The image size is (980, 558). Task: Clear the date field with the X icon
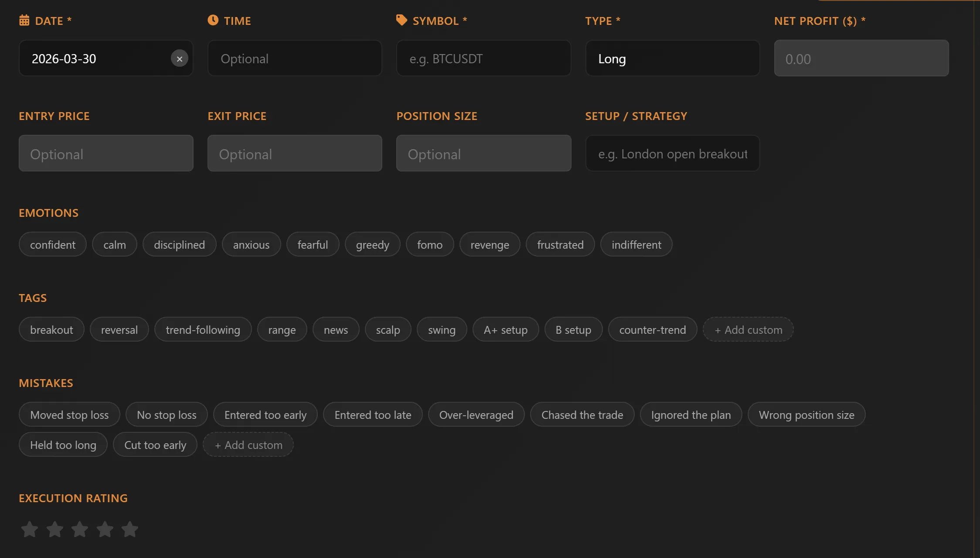[179, 58]
